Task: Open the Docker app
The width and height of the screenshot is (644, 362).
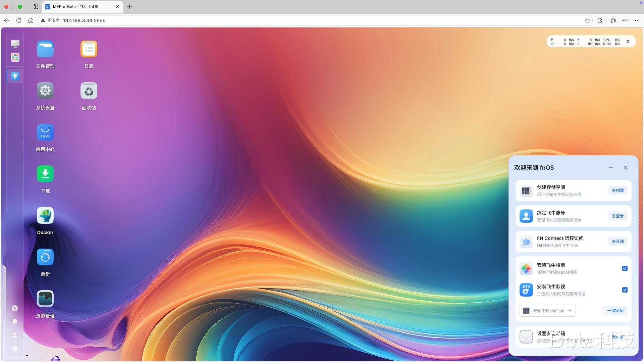Action: [45, 216]
